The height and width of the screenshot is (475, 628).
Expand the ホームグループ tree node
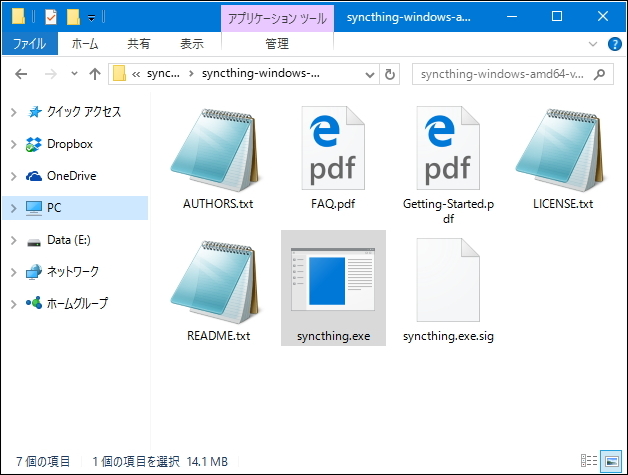pos(14,304)
